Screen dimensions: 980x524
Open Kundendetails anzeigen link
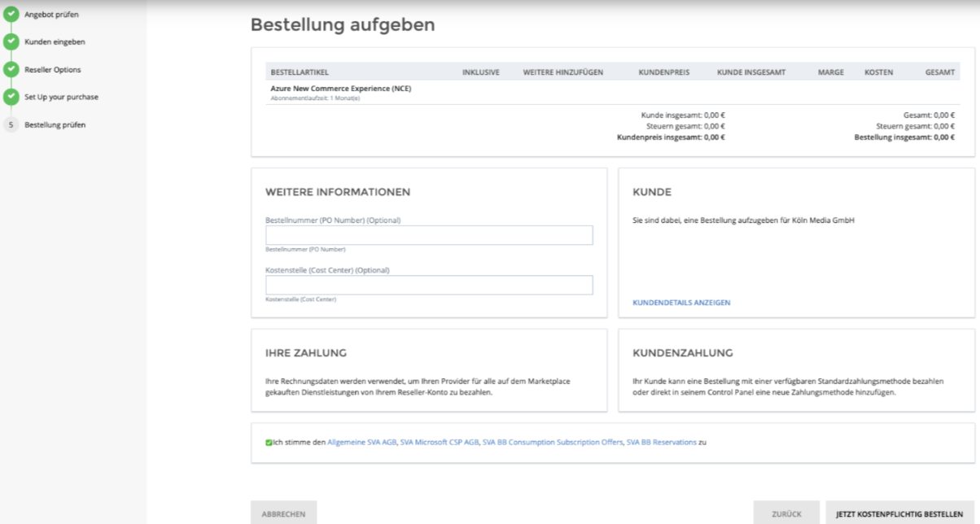click(x=681, y=303)
